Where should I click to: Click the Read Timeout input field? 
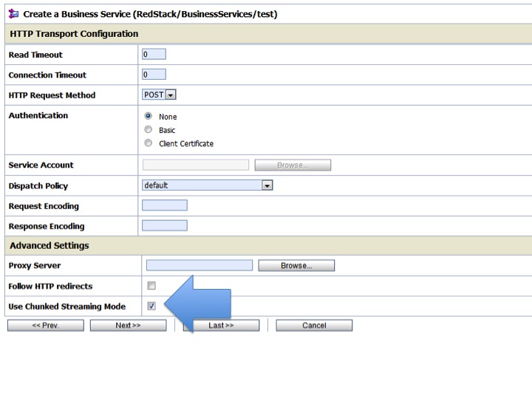[x=154, y=54]
